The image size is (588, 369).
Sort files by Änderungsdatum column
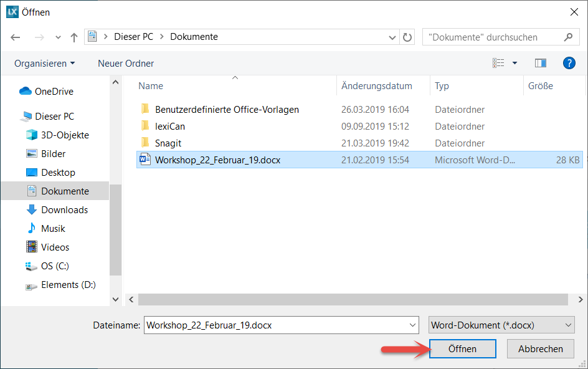(376, 86)
